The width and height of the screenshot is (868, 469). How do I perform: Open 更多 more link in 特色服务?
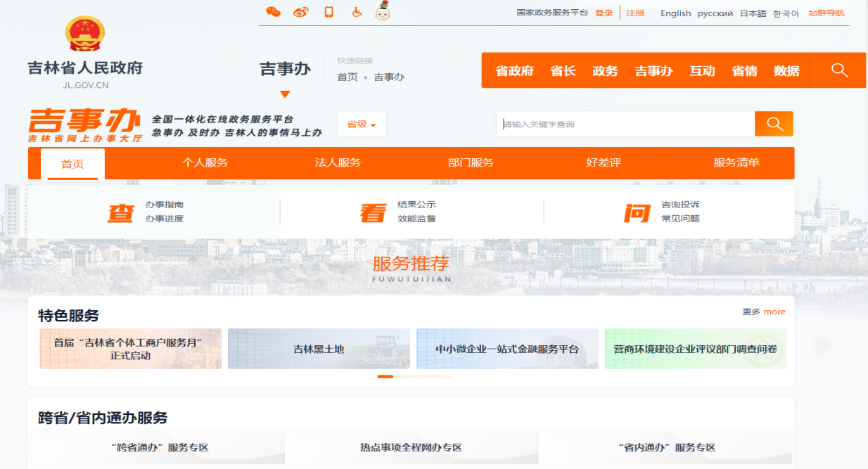pos(764,311)
